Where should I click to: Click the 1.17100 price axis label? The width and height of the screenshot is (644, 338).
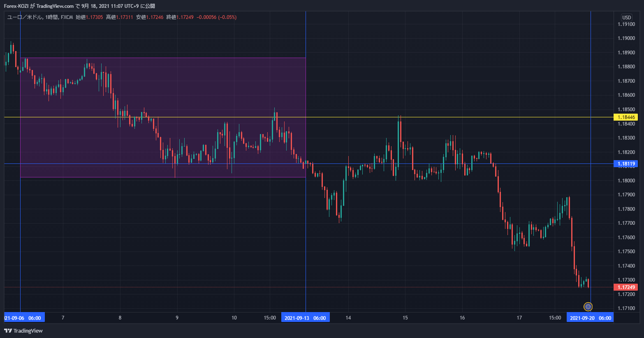coord(626,308)
